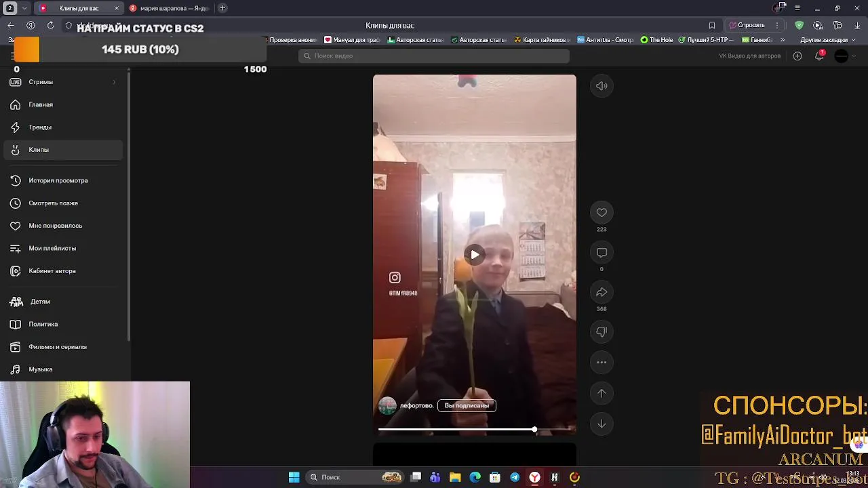
Task: Open browser three-dot menu near Спросить
Action: (x=777, y=25)
